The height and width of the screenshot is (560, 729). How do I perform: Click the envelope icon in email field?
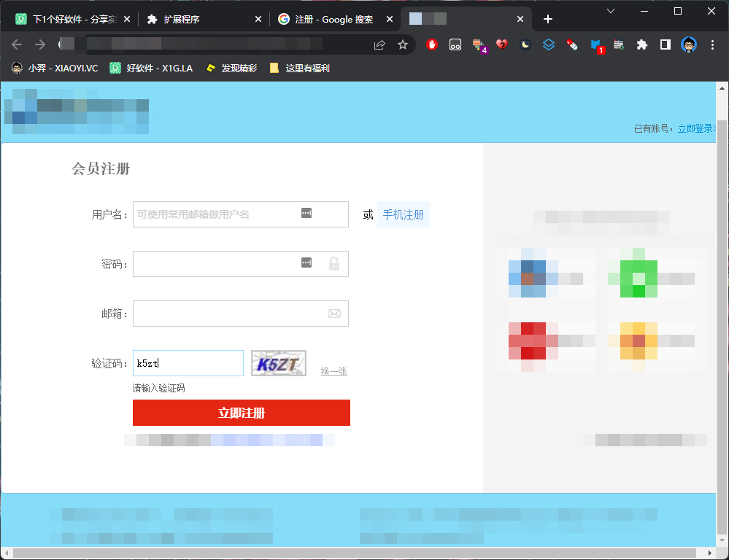point(334,314)
